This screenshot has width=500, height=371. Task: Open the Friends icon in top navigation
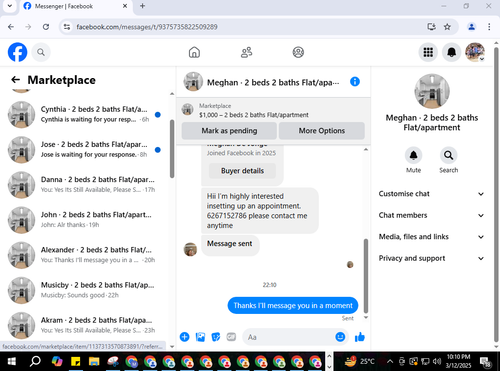click(246, 52)
